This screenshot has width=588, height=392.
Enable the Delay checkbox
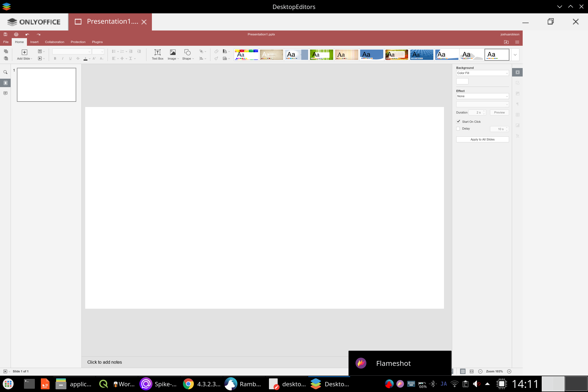click(458, 128)
